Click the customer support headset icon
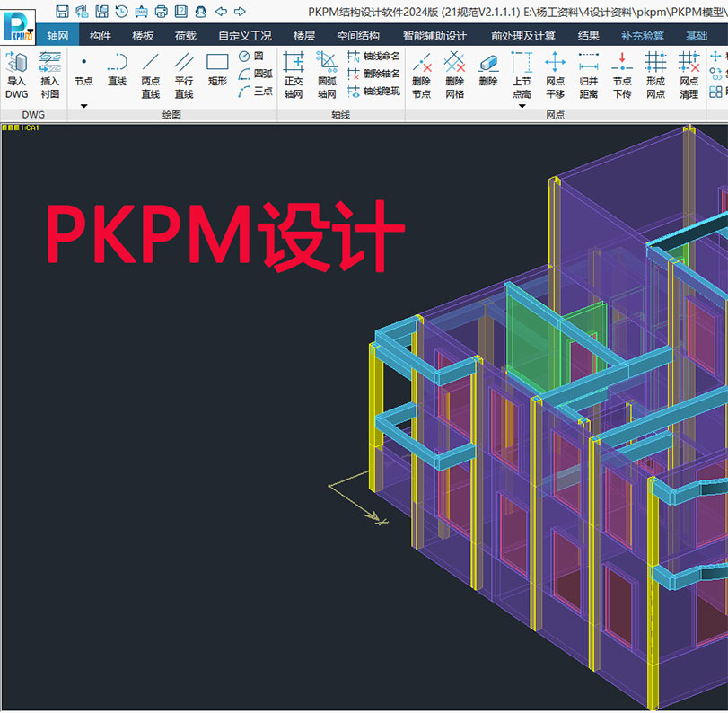Image resolution: width=728 pixels, height=713 pixels. (x=201, y=11)
